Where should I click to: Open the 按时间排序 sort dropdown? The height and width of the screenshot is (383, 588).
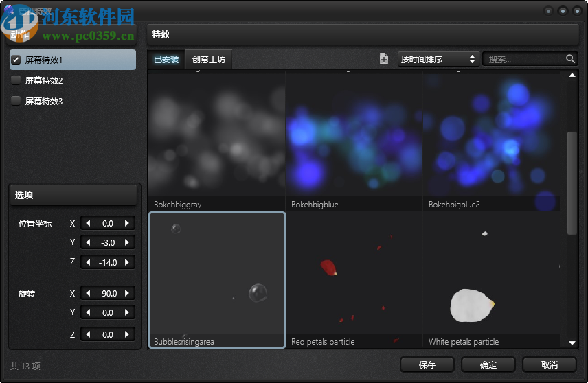pos(438,59)
